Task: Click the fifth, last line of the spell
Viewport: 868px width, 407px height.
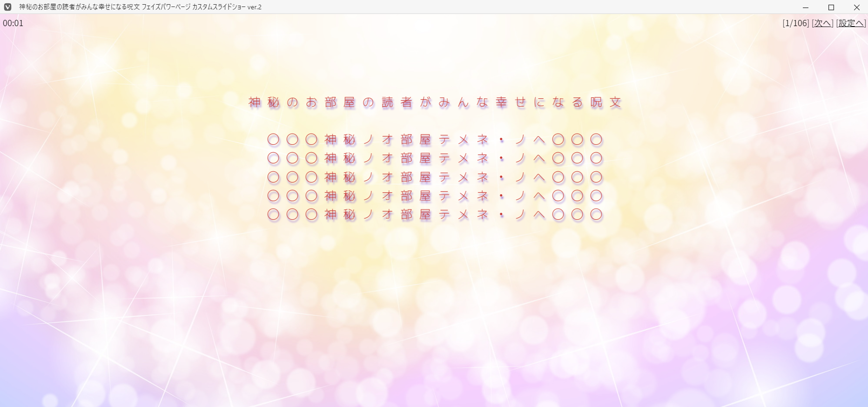Action: (x=435, y=215)
